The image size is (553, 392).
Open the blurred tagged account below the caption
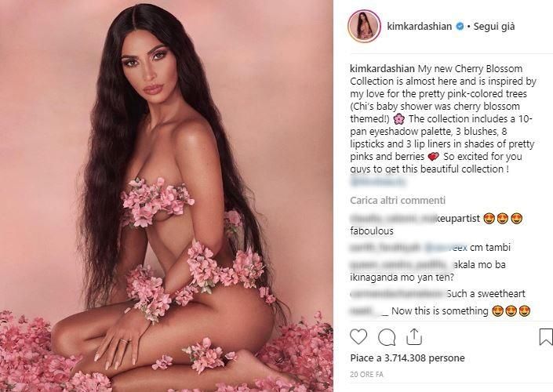[378, 182]
